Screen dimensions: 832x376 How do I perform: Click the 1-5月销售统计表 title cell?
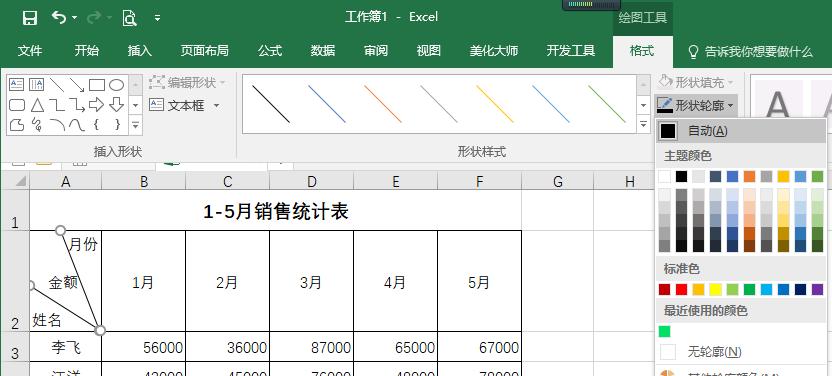tap(275, 211)
